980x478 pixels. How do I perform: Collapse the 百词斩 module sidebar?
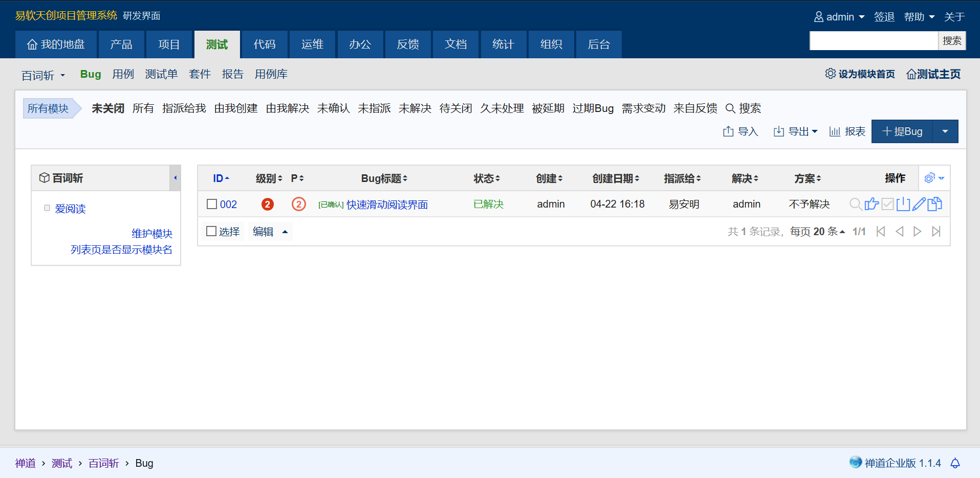[175, 178]
